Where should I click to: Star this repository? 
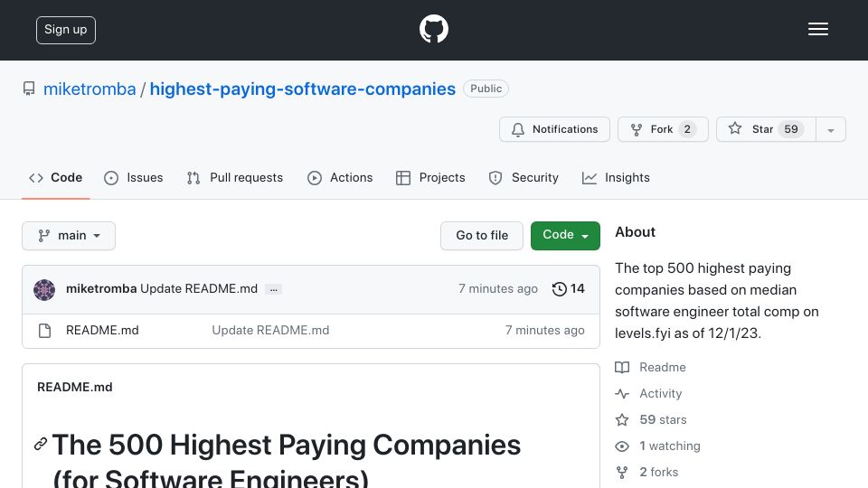pyautogui.click(x=766, y=129)
